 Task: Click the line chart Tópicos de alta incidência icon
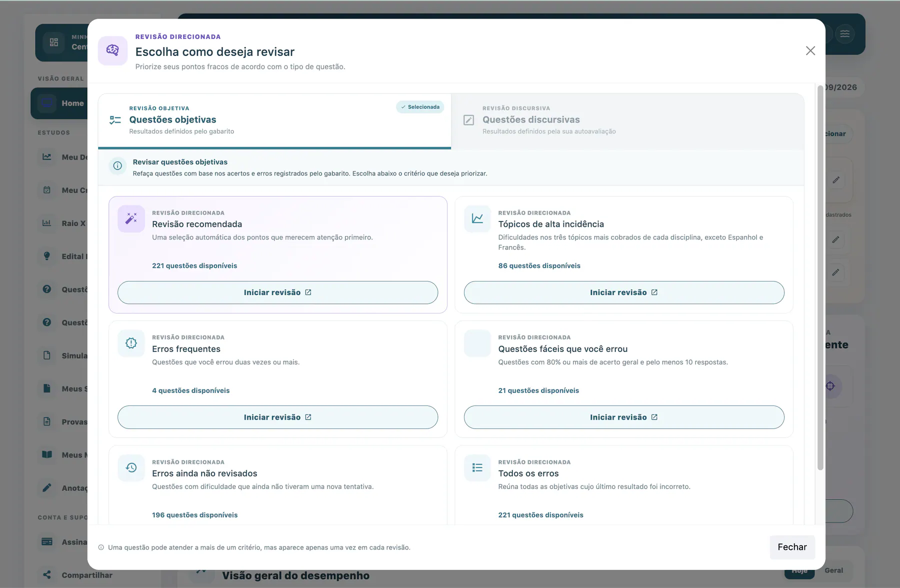coord(477,218)
